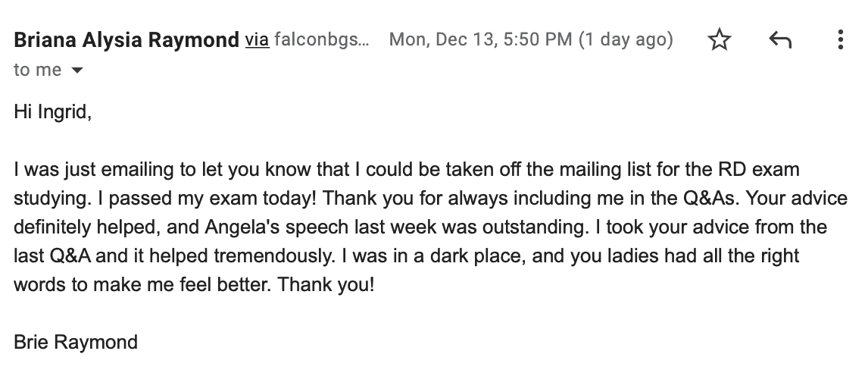
Task: Click the "to me" recipient text
Action: tap(37, 70)
